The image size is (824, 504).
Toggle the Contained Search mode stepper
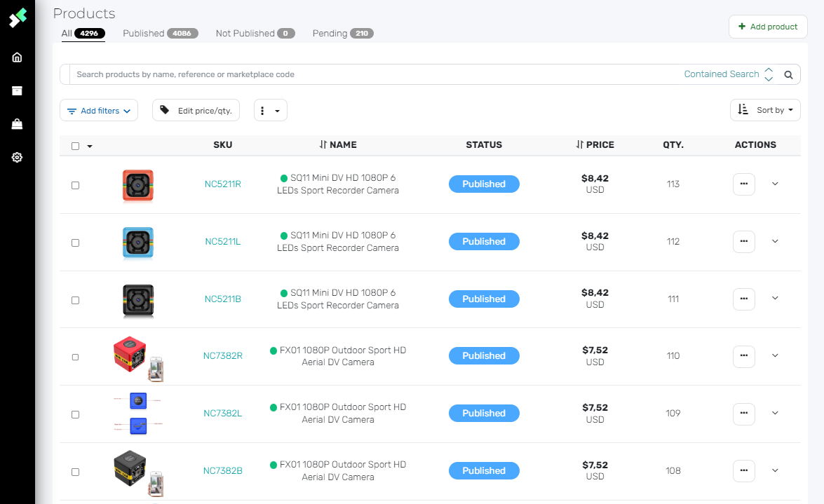(769, 74)
